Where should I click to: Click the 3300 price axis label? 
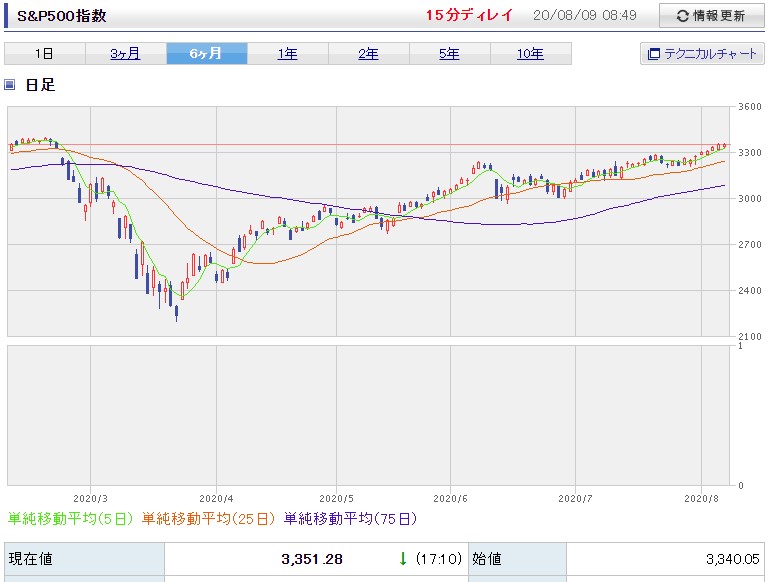750,152
